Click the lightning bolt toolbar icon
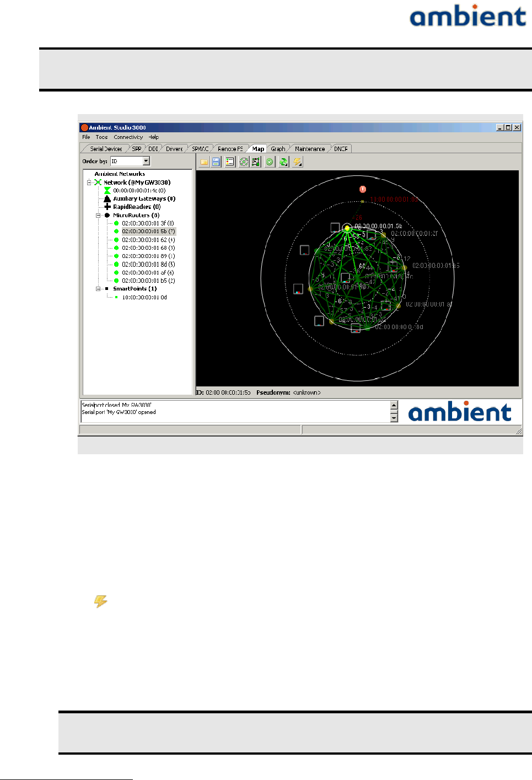 [297, 162]
